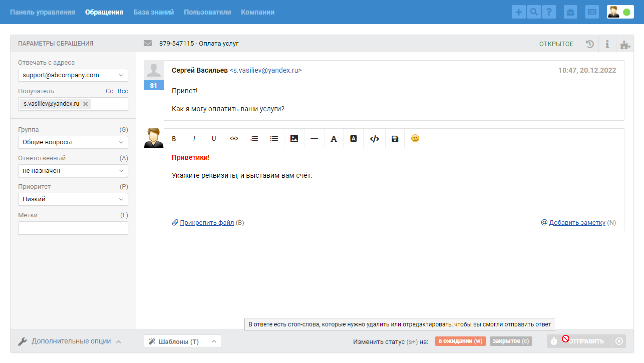The width and height of the screenshot is (644, 363).
Task: Click ticket title 879-547115 - Оплата услуг
Action: click(199, 44)
